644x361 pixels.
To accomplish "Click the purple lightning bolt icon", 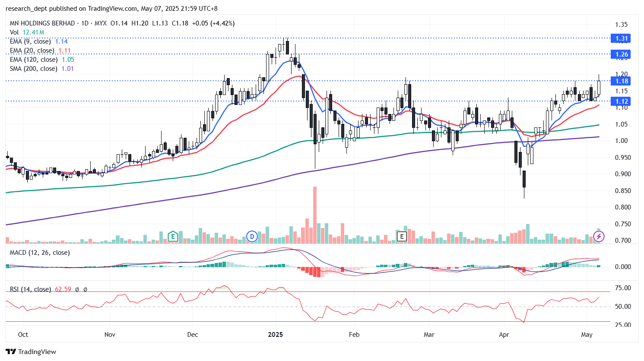I will pos(599,236).
